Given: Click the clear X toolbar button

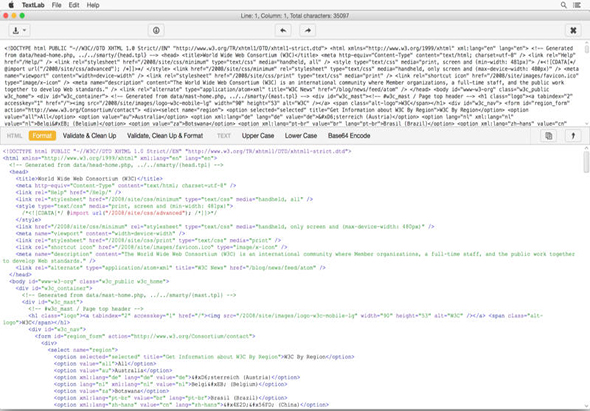Looking at the screenshot, I should point(573,30).
